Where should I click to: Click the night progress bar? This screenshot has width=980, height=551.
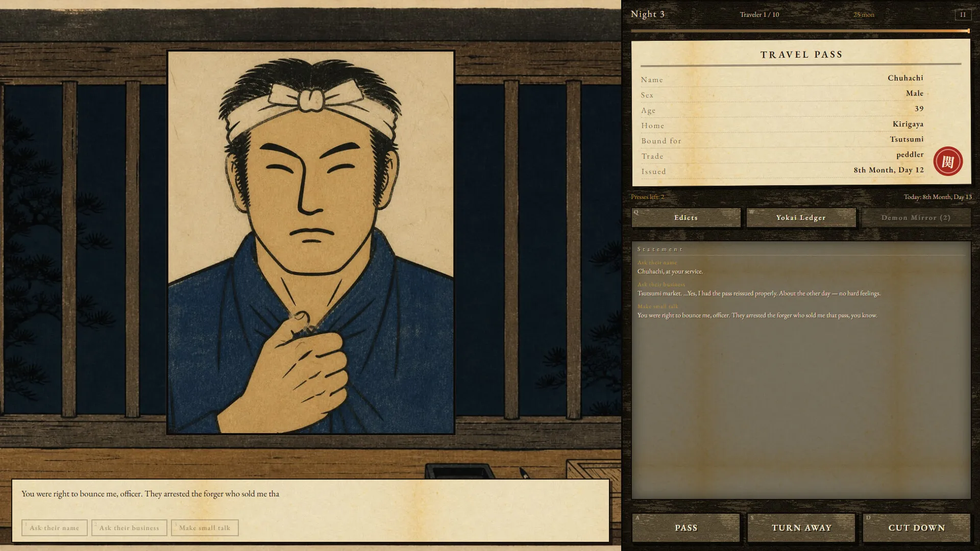[x=800, y=31]
